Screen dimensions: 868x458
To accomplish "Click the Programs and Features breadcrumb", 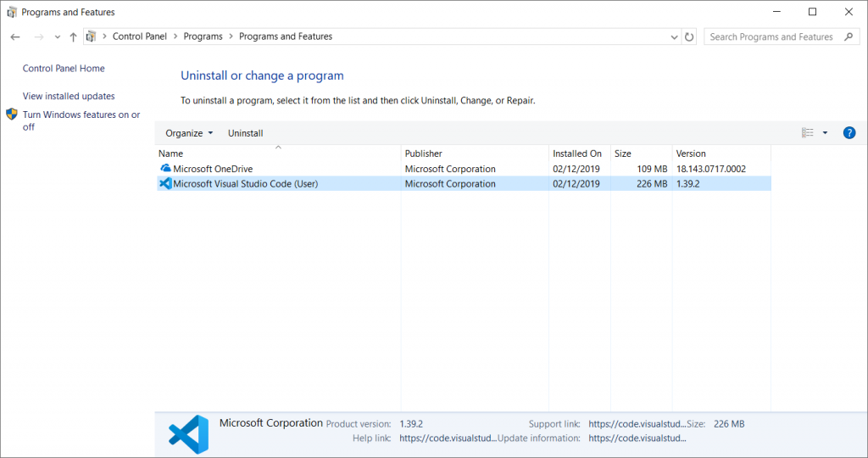I will pyautogui.click(x=286, y=36).
